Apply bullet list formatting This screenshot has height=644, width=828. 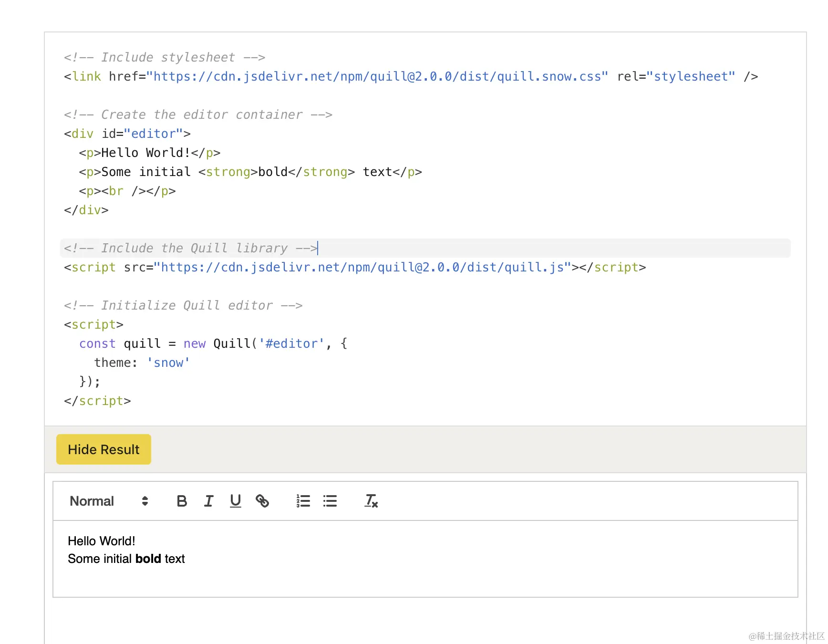coord(330,501)
